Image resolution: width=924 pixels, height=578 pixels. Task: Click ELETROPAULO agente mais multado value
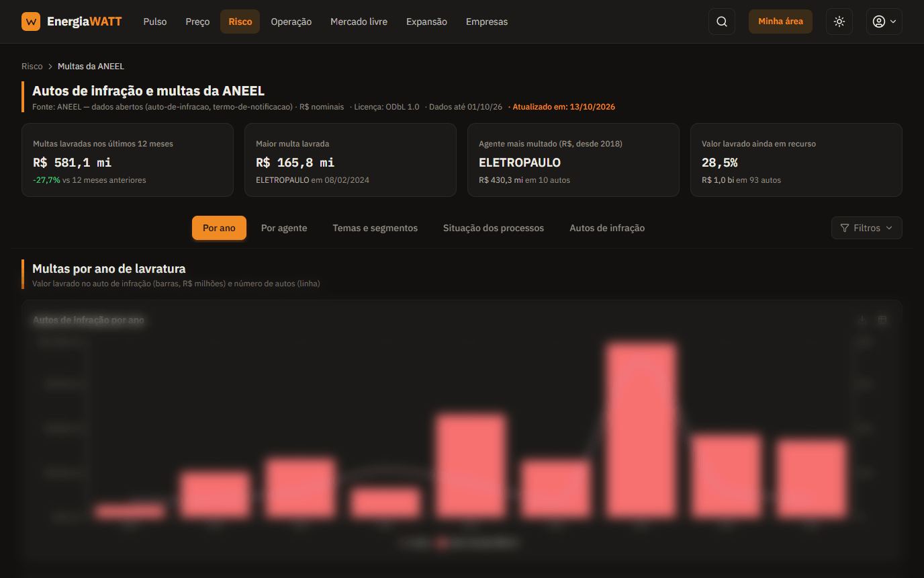[520, 162]
